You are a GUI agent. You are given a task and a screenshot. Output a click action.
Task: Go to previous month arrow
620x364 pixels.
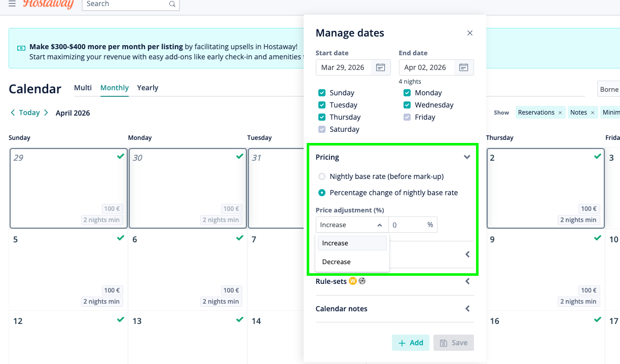pos(13,113)
